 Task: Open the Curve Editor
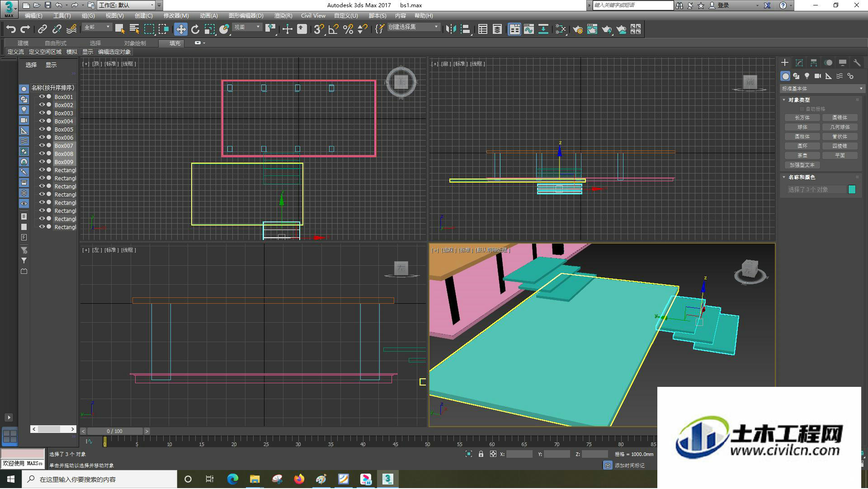coord(529,29)
